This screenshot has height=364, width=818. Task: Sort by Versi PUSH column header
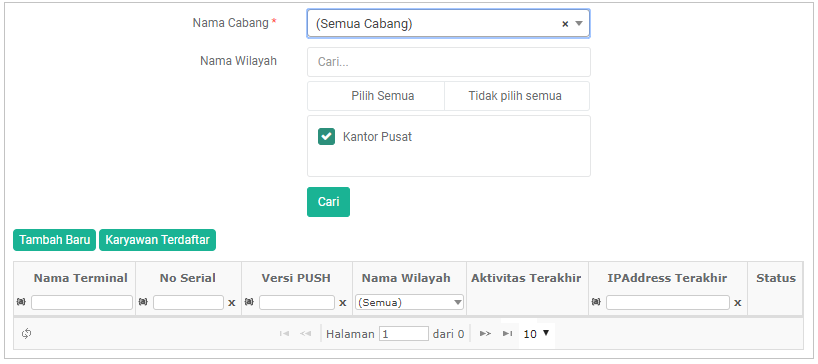coord(296,278)
